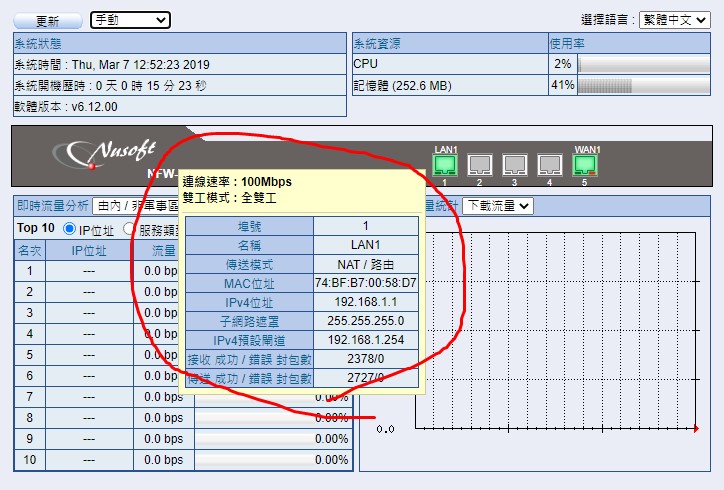
Task: Click the 名次 column header
Action: pyautogui.click(x=31, y=250)
